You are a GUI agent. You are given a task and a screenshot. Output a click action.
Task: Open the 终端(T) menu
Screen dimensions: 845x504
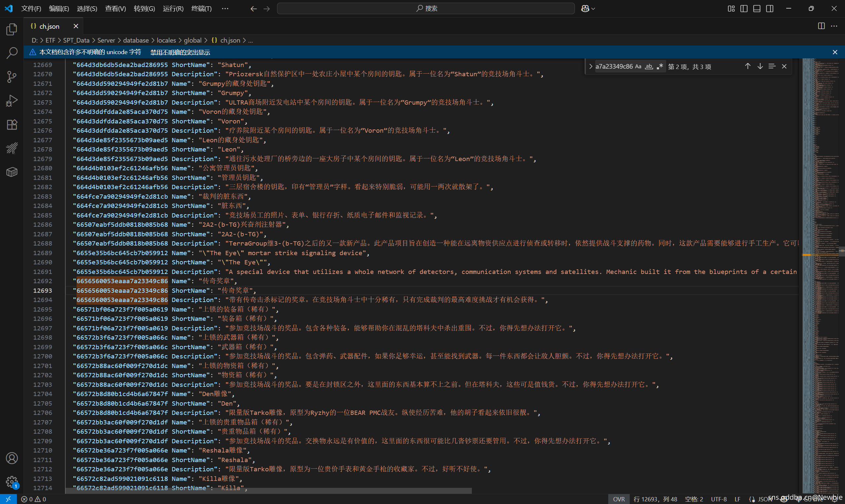(201, 9)
